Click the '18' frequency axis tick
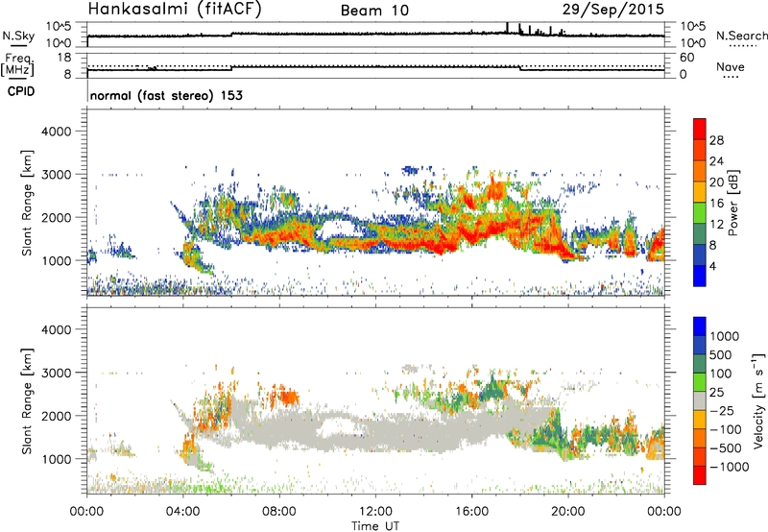 pyautogui.click(x=63, y=58)
